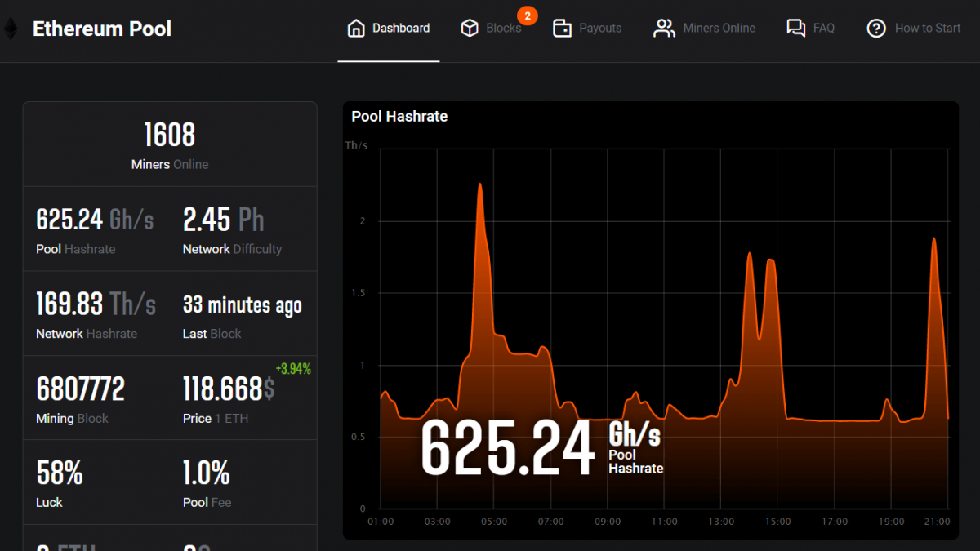Open the Payouts menu item
980x551 pixels.
599,28
